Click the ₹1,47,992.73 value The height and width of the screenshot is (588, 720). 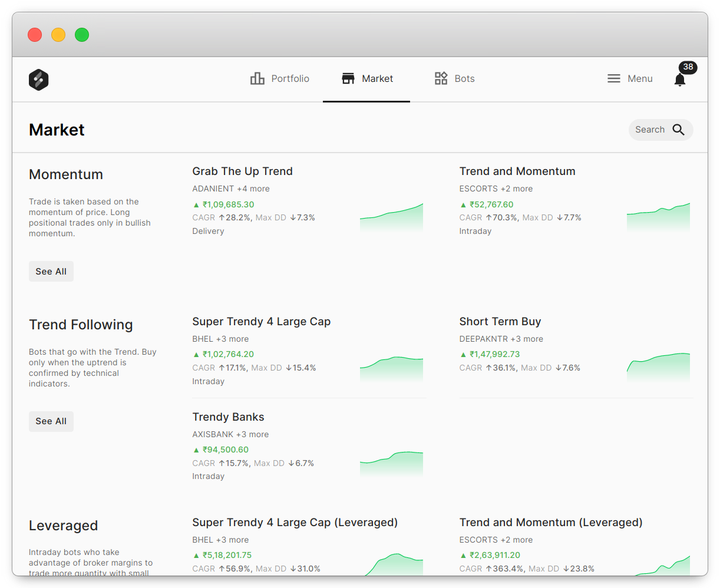(495, 354)
